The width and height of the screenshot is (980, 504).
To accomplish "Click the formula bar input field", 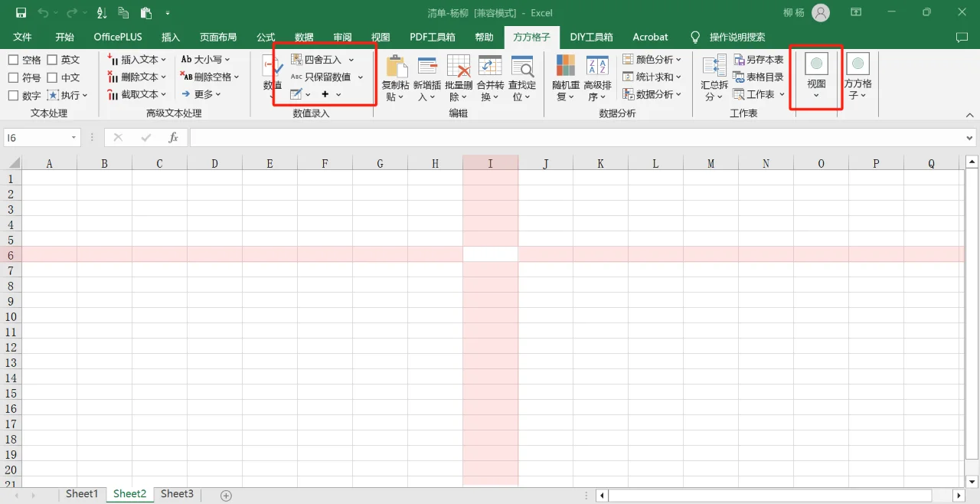I will 577,138.
